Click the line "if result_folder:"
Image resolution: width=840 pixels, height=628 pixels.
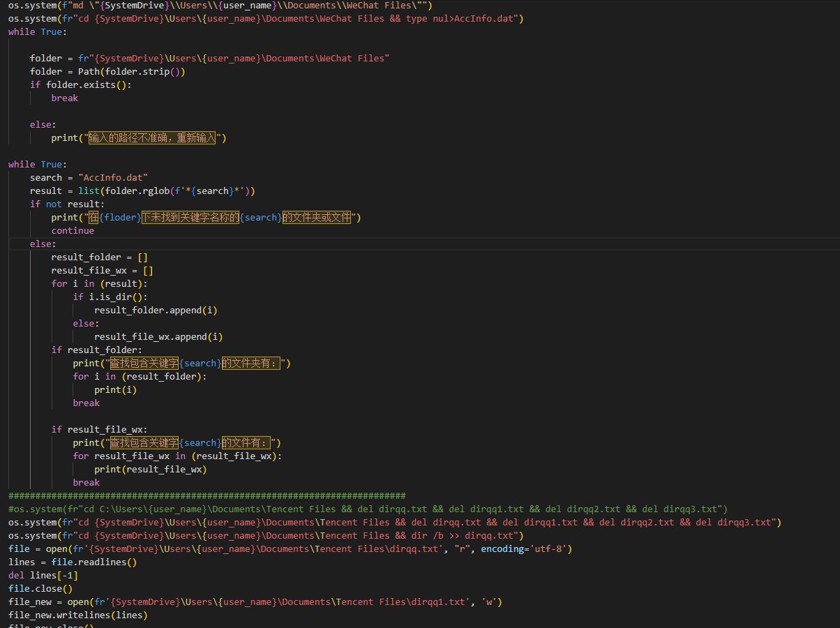96,350
